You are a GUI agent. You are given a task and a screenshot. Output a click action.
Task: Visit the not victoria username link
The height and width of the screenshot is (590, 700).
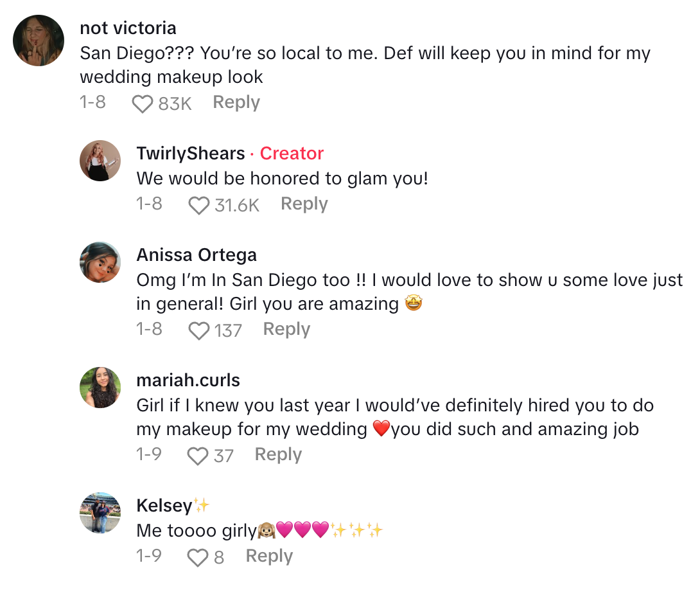click(128, 28)
